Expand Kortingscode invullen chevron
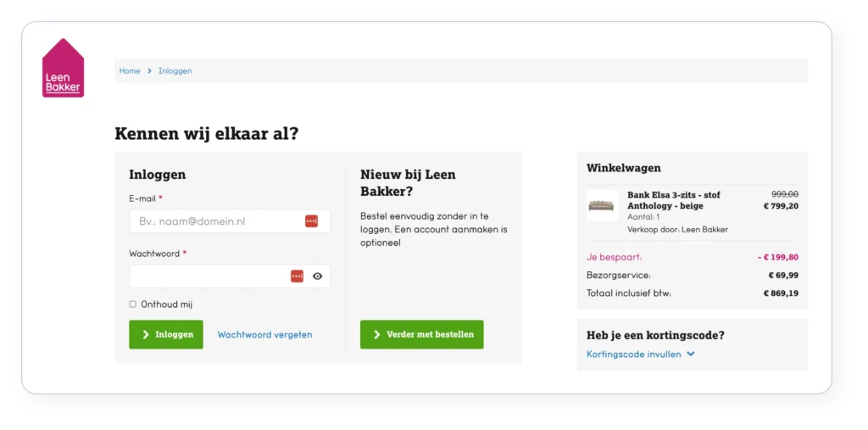 690,354
